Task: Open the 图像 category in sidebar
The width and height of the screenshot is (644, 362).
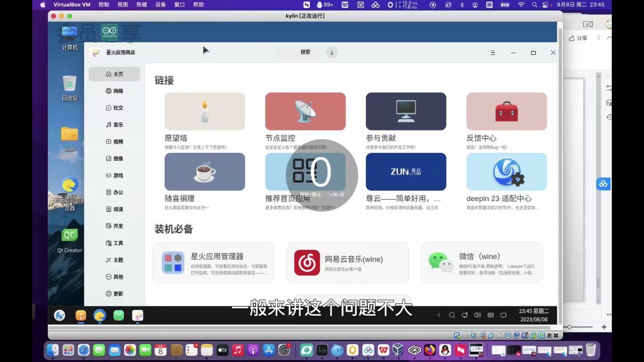Action: [x=114, y=158]
